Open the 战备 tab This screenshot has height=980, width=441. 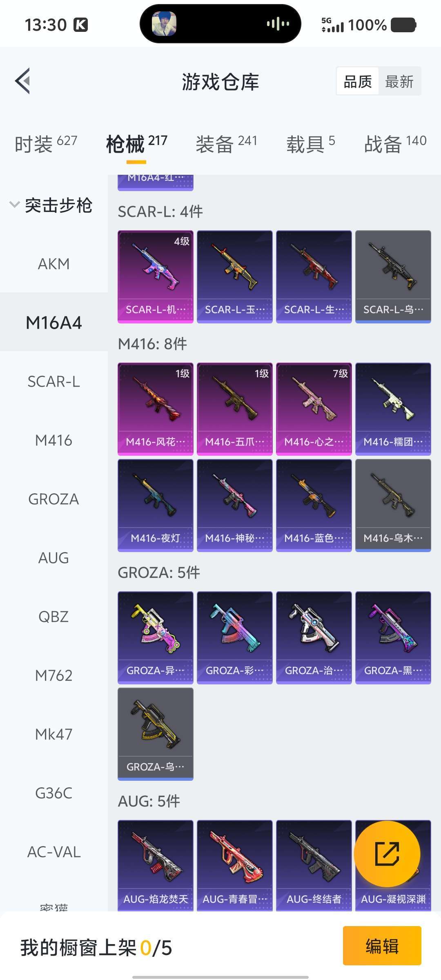point(395,144)
